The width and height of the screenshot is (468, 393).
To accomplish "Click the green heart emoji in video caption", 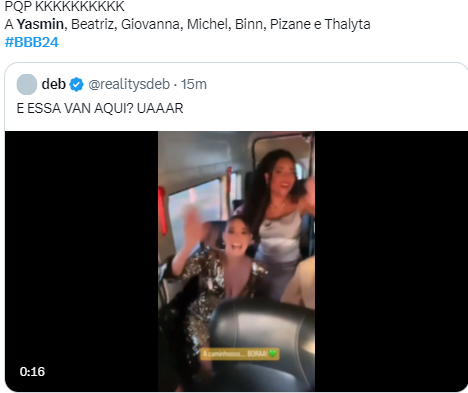I will pyautogui.click(x=273, y=353).
